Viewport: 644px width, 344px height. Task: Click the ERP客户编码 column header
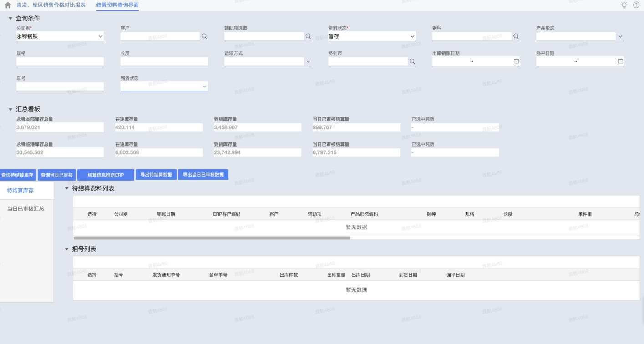227,214
